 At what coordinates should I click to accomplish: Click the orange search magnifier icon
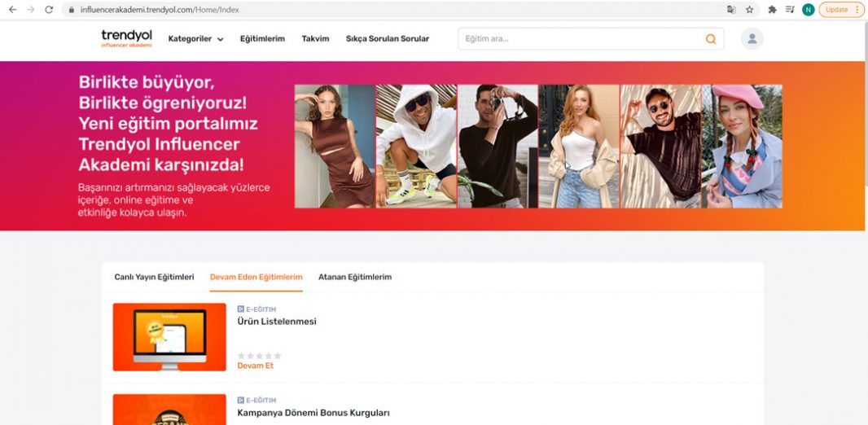click(x=711, y=39)
